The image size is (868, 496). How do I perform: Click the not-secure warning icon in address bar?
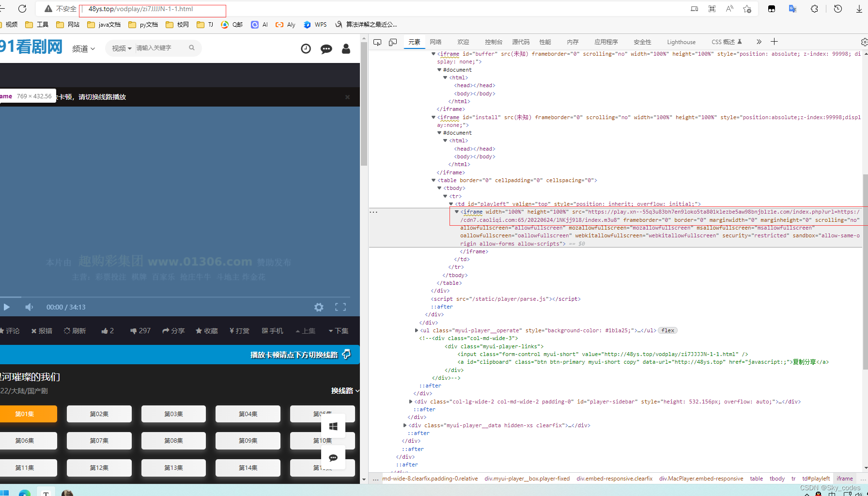pos(48,9)
